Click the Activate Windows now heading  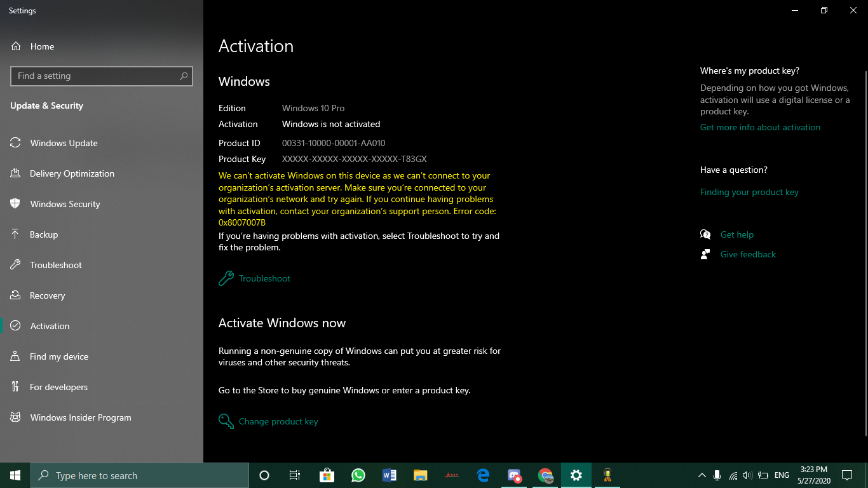(282, 323)
